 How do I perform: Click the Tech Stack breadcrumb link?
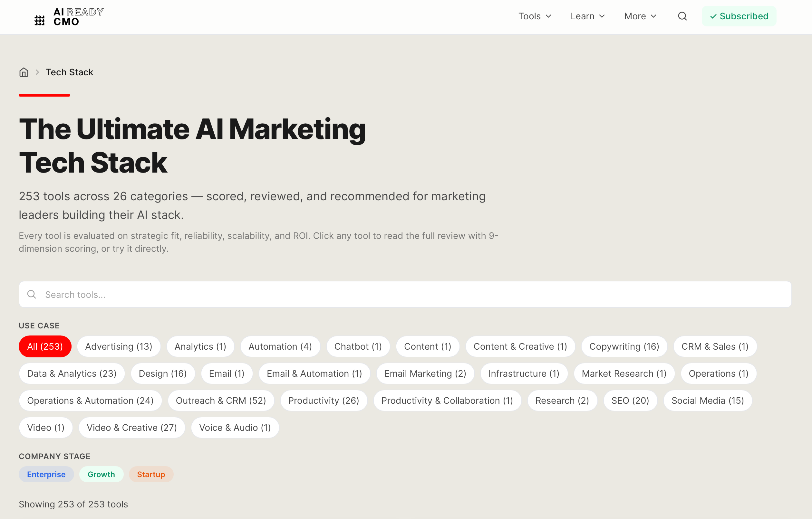(70, 72)
